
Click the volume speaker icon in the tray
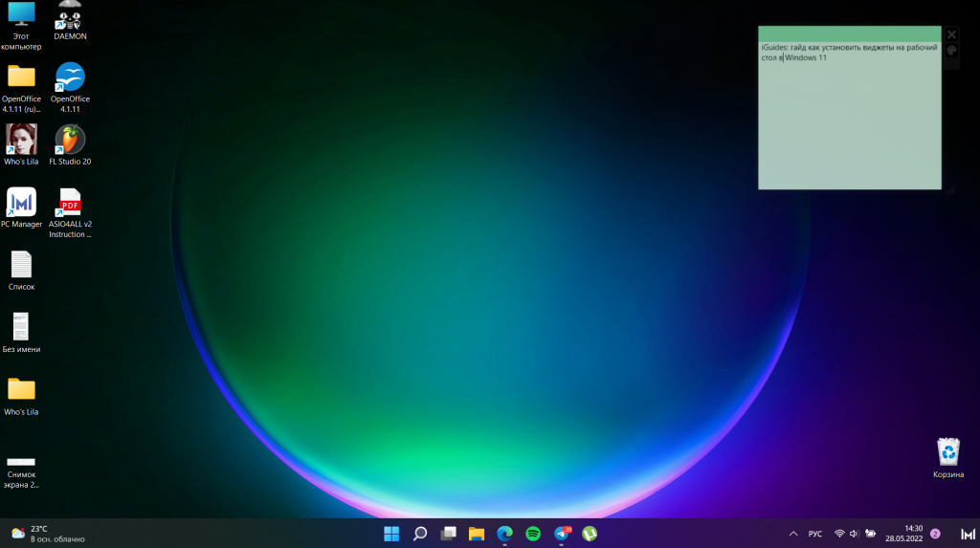[x=854, y=534]
